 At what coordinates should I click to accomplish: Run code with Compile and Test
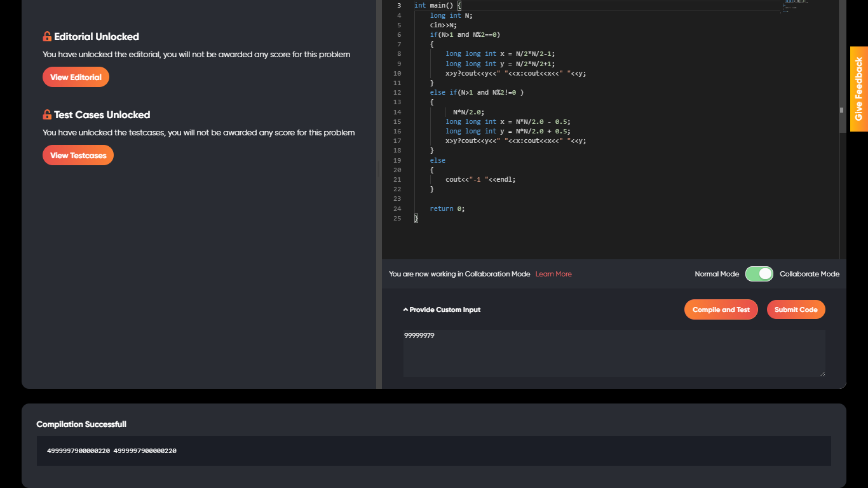coord(721,310)
